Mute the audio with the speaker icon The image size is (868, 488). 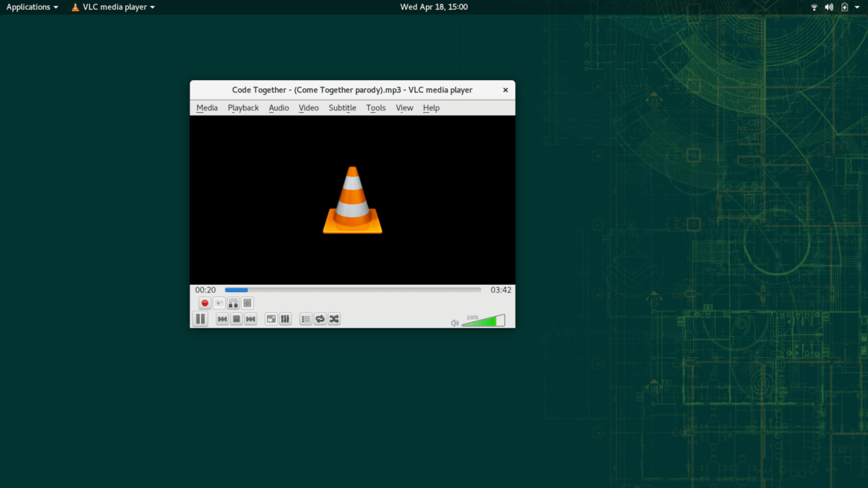coord(454,322)
